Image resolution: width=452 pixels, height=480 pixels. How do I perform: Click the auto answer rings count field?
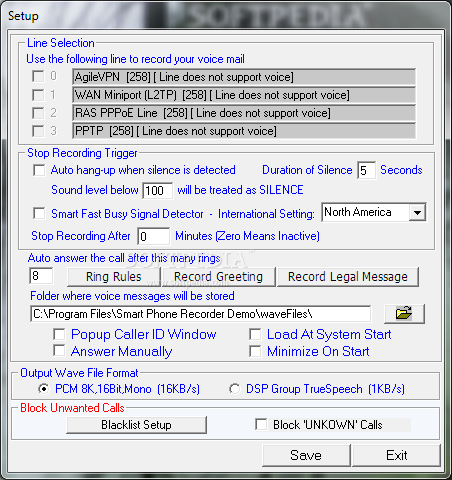coord(41,276)
